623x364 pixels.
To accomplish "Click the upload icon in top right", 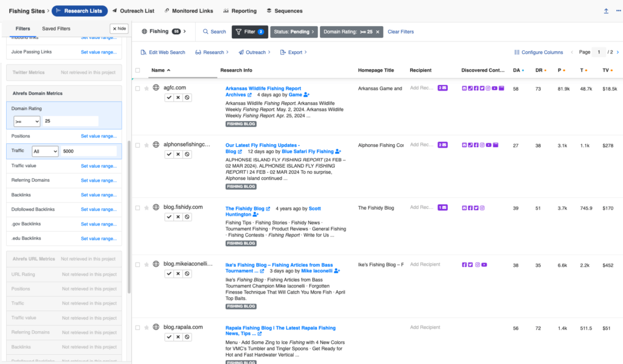I will pyautogui.click(x=606, y=11).
